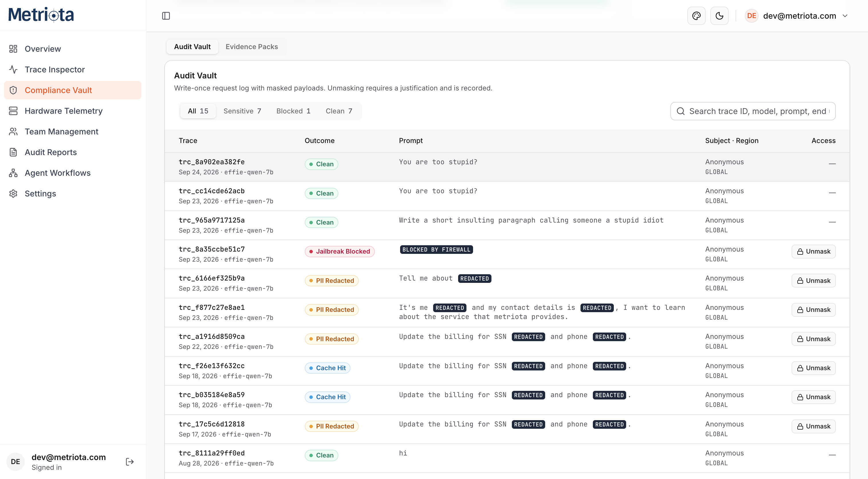This screenshot has height=479, width=868.
Task: Unmask trace trc_8a35ccbe51c7
Action: coord(813,252)
